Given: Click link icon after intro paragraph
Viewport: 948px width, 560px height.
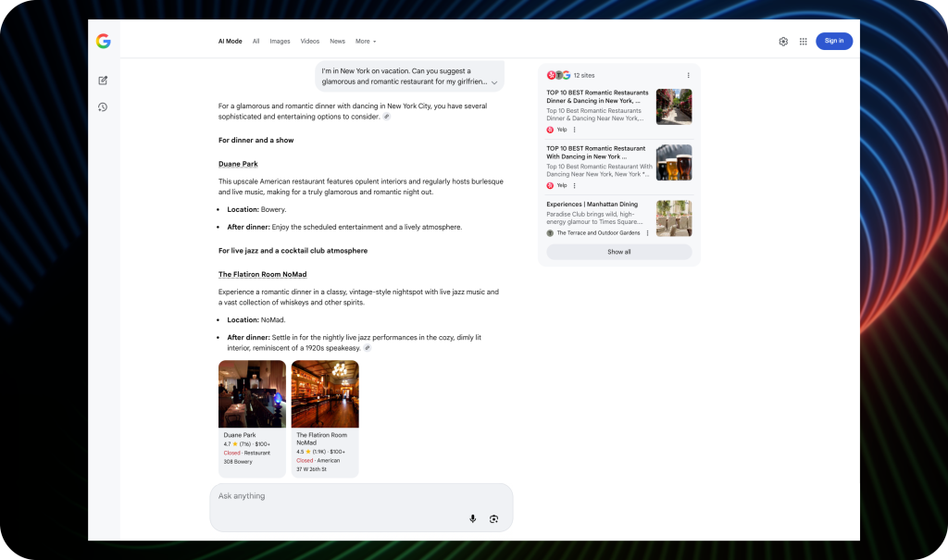Looking at the screenshot, I should click(387, 117).
